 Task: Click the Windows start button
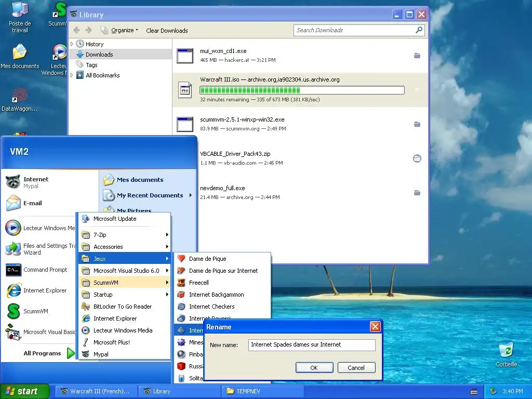pyautogui.click(x=25, y=391)
